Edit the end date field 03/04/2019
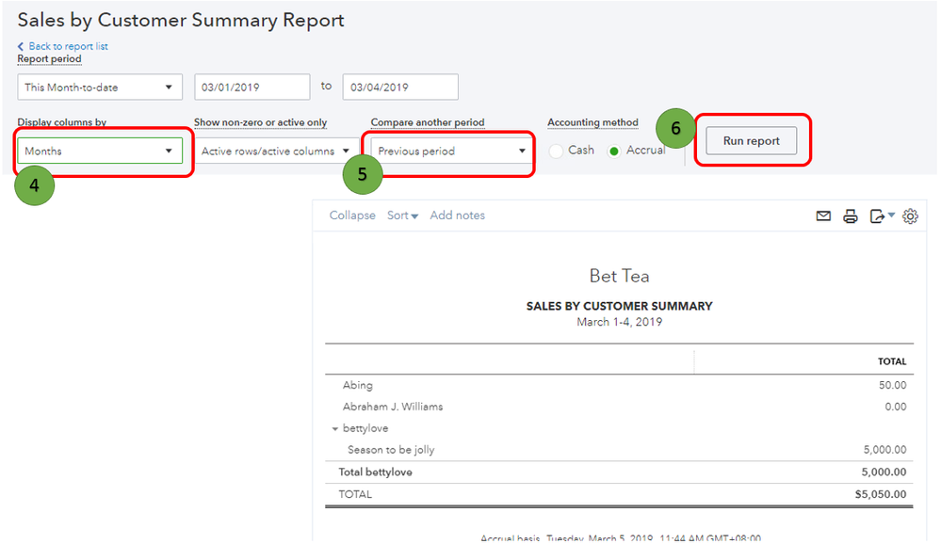Screen dimensions: 941x560 pos(400,87)
